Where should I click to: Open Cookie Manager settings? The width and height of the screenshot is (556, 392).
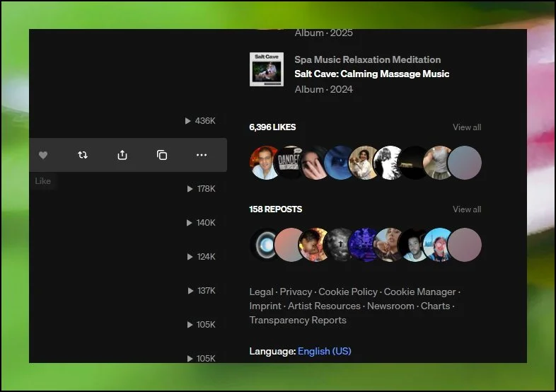419,292
